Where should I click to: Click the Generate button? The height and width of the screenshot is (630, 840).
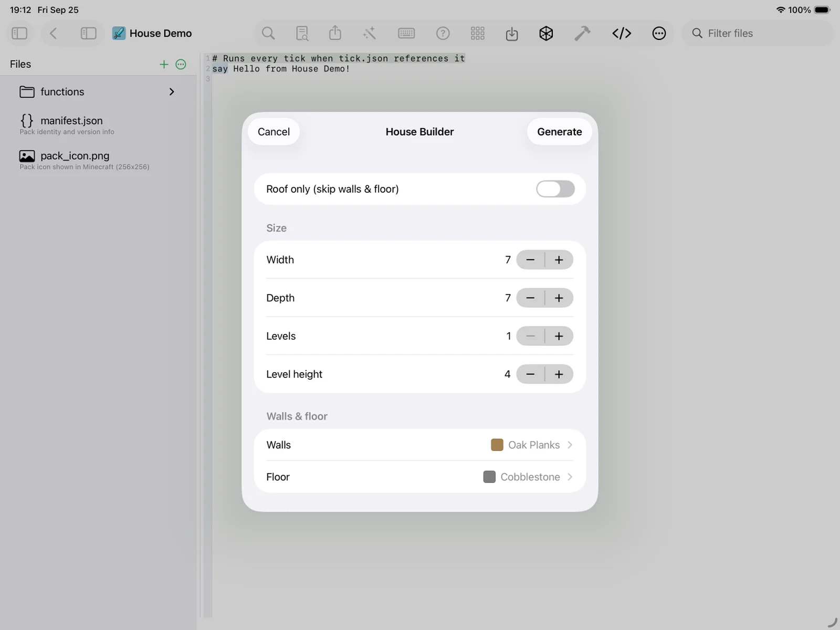point(559,132)
